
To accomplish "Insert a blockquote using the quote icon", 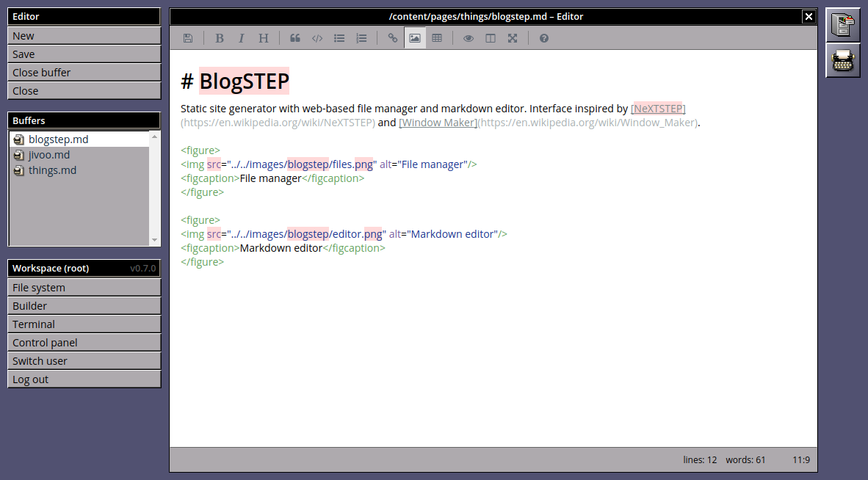I will [295, 38].
